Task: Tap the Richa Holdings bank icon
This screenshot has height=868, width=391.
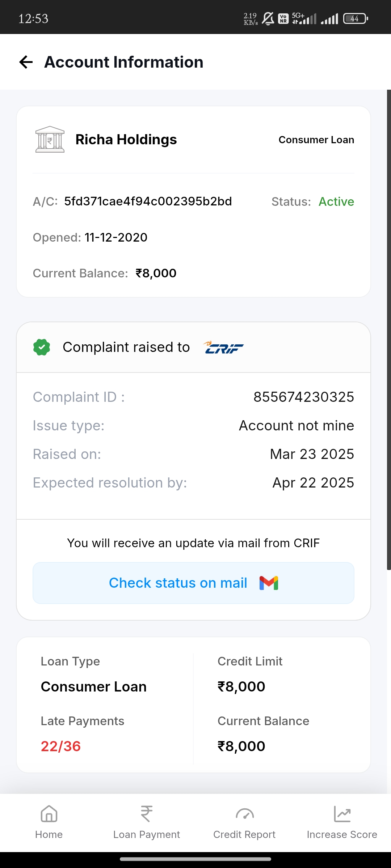Action: pos(50,140)
